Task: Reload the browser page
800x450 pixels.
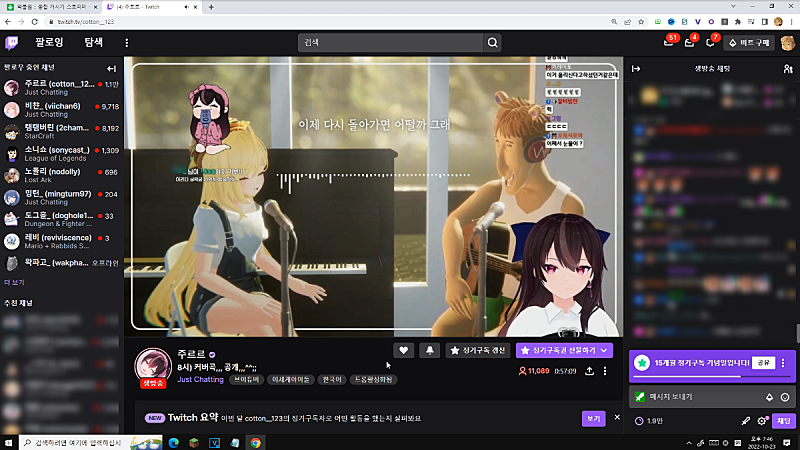Action: coord(34,22)
